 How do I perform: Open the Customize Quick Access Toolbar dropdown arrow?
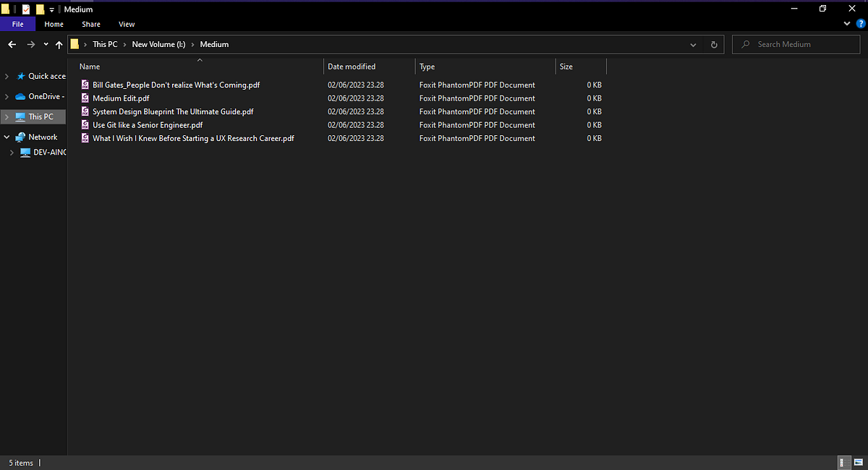click(51, 10)
